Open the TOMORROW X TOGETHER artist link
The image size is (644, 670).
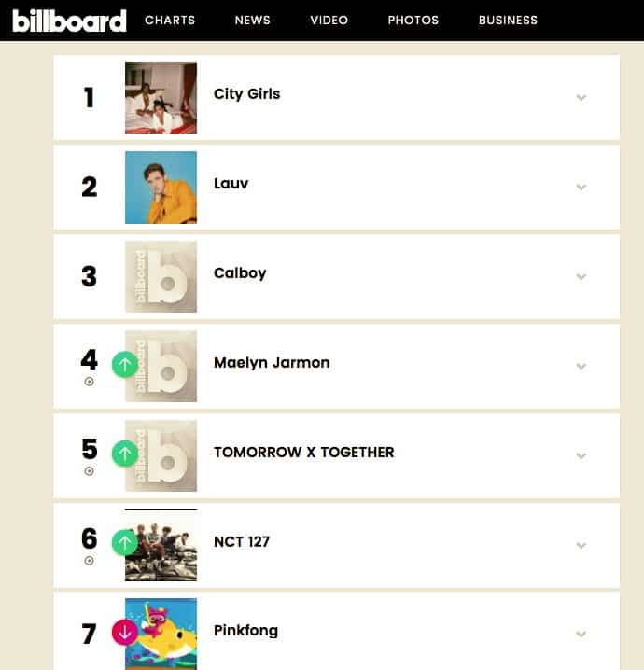click(x=303, y=453)
